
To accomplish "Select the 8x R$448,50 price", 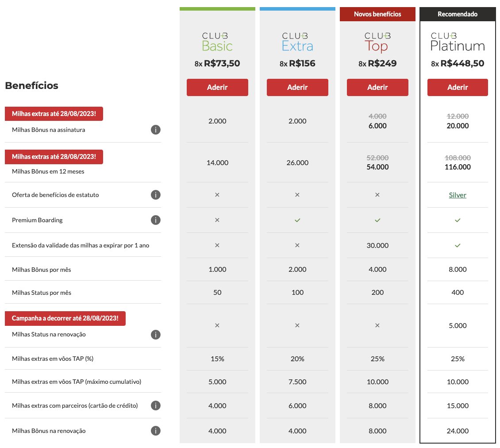I will tap(458, 63).
